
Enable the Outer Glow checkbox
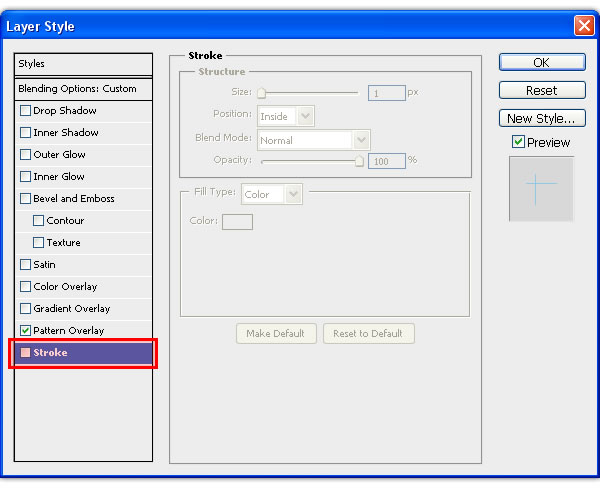(x=25, y=154)
